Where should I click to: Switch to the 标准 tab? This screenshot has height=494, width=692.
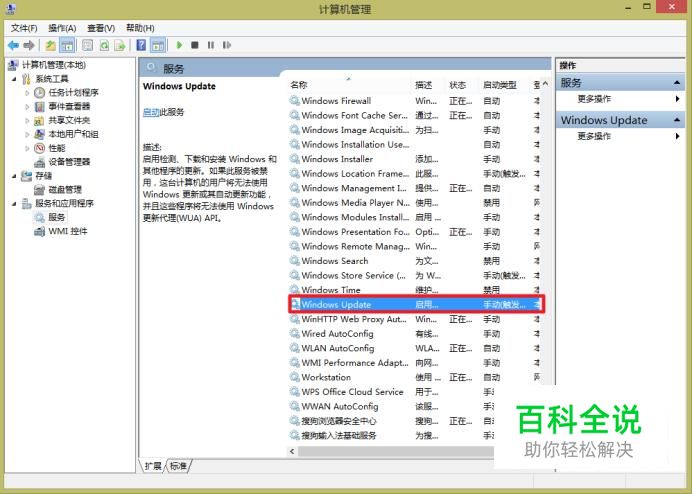tap(178, 466)
